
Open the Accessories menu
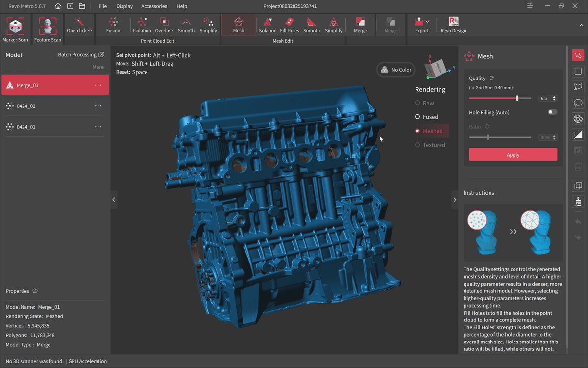pos(154,6)
